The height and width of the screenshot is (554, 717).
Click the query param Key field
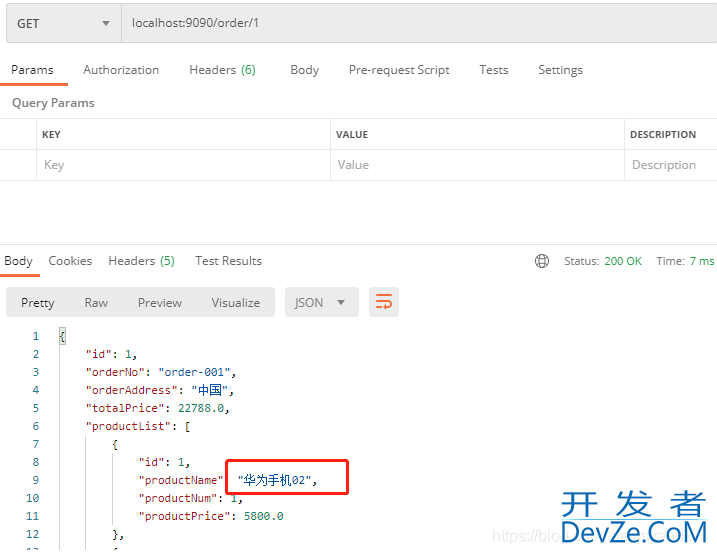coord(183,165)
